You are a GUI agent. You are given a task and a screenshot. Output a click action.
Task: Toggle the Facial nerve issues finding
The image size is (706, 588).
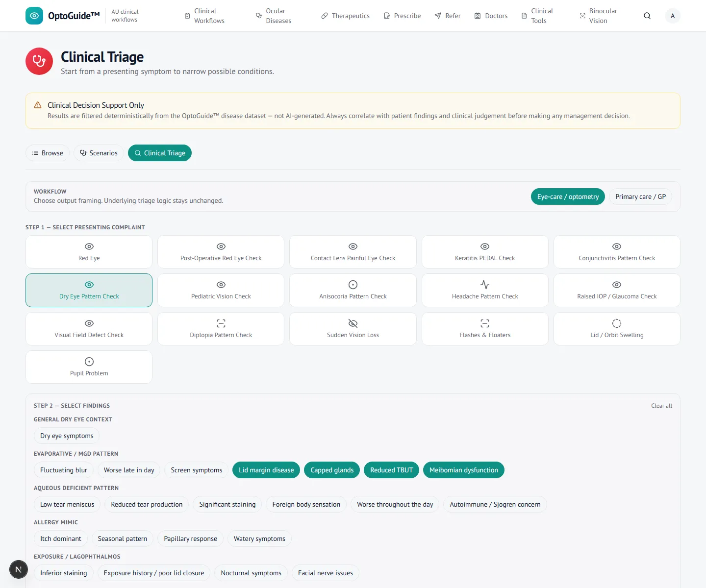coord(326,573)
